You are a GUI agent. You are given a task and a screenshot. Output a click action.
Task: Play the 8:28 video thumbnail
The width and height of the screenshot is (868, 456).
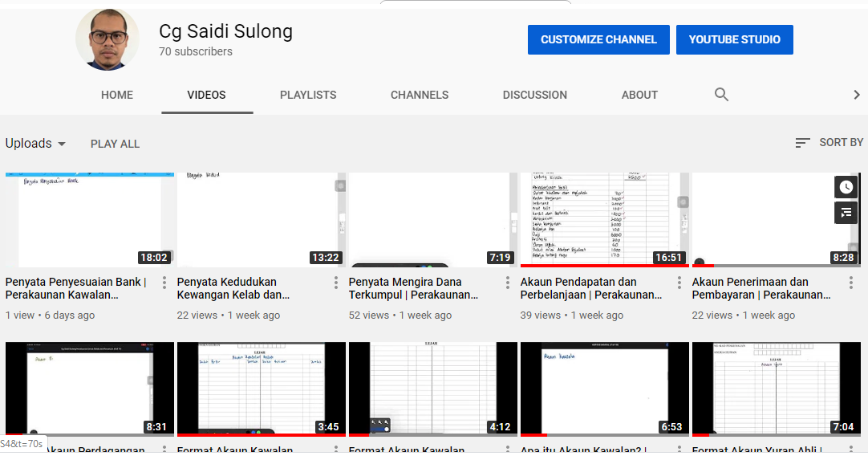776,220
